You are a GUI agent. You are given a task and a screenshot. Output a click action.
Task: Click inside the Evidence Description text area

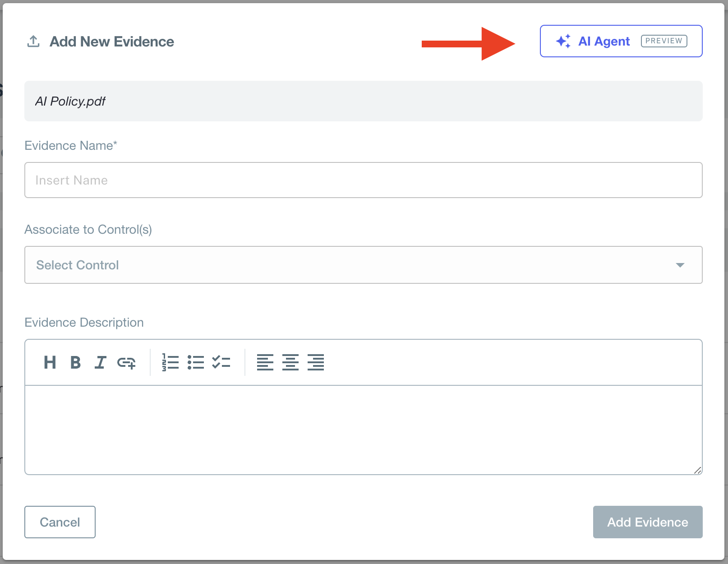363,430
